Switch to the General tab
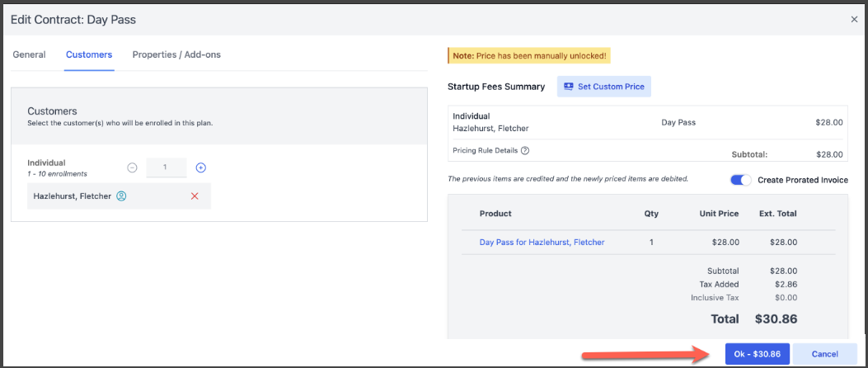Viewport: 868px width, 368px height. [29, 54]
